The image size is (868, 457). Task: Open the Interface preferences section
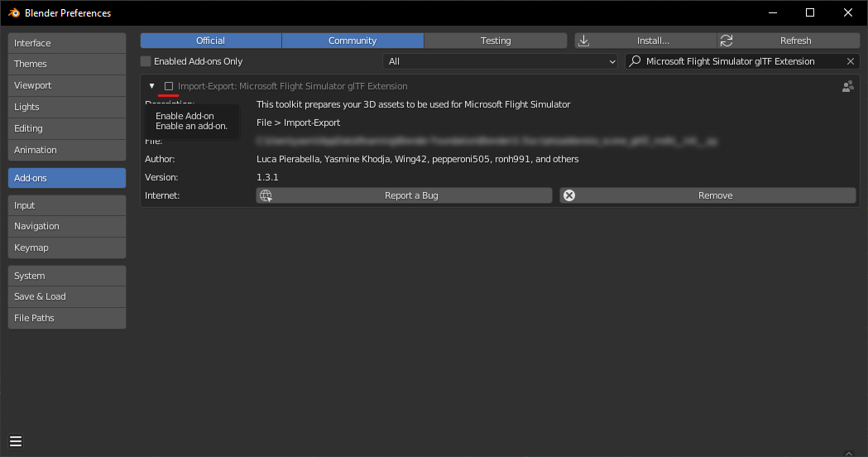click(x=67, y=43)
